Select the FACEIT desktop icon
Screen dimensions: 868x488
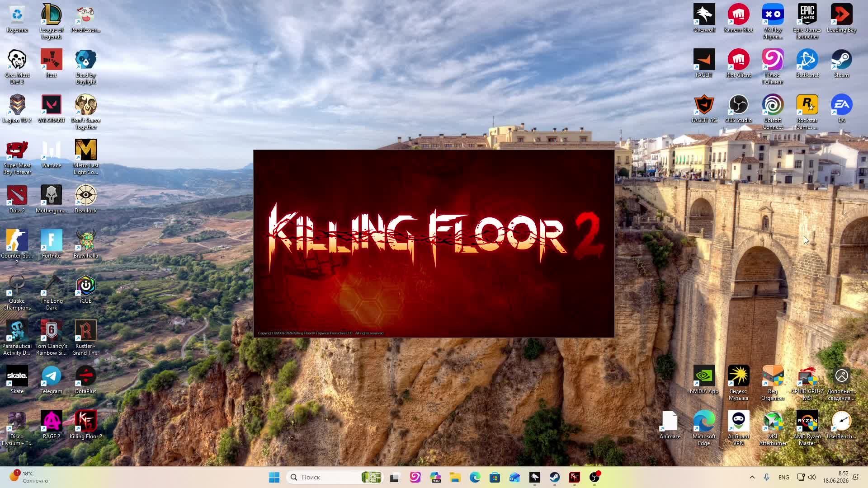click(704, 63)
